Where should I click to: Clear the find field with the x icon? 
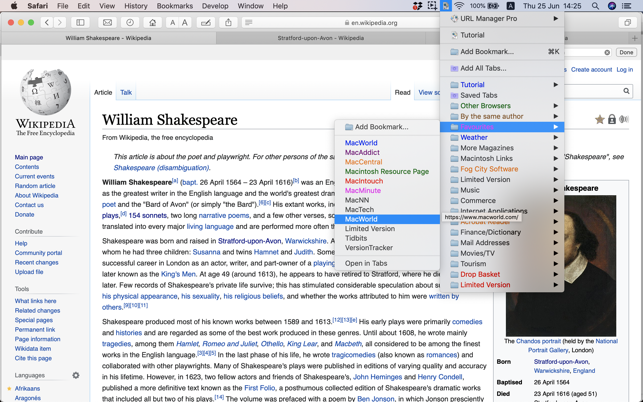[607, 53]
